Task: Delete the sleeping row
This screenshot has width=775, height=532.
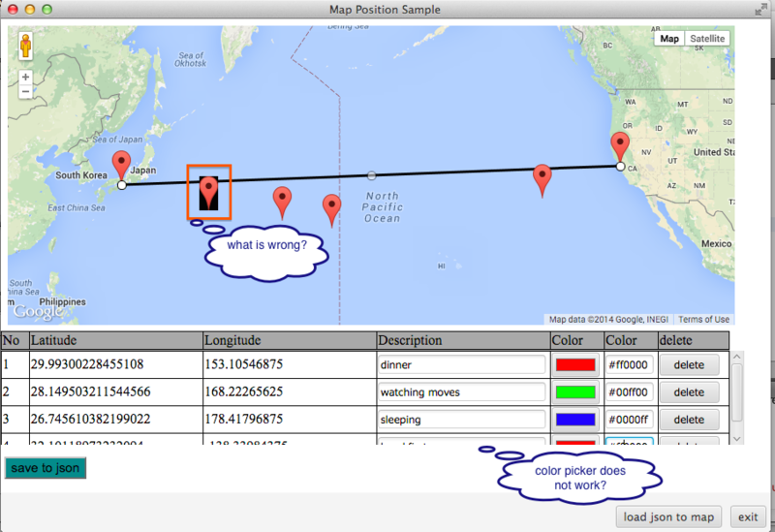Action: (x=689, y=420)
